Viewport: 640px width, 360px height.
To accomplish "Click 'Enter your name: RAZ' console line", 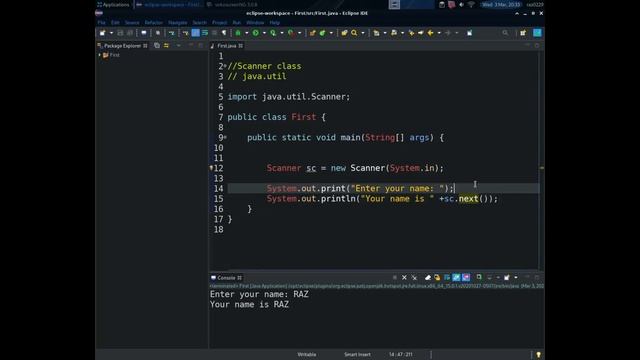I will [259, 294].
